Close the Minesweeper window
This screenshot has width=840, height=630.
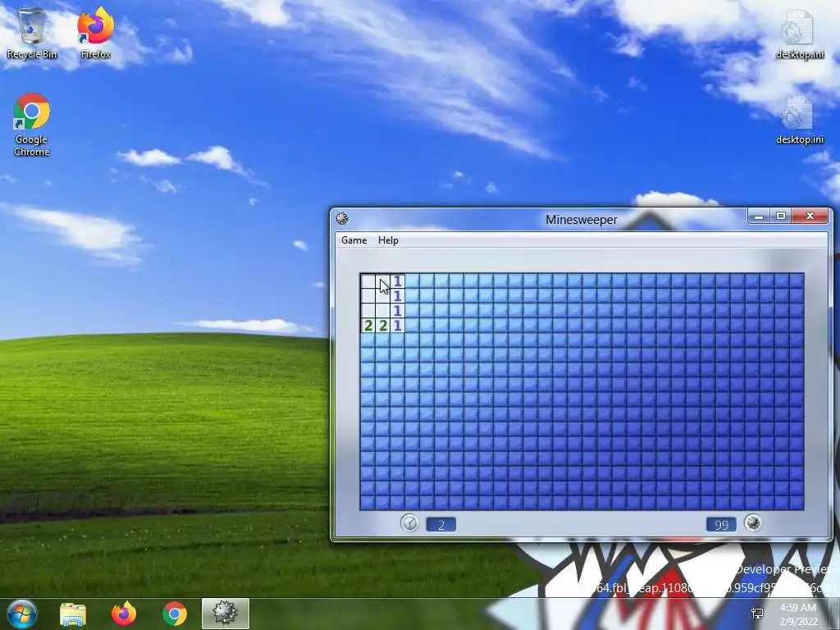pos(810,217)
